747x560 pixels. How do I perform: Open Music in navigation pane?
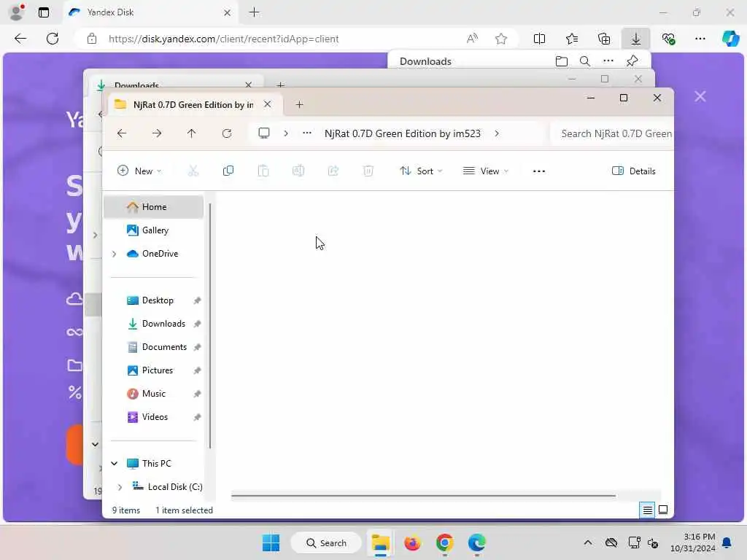153,394
